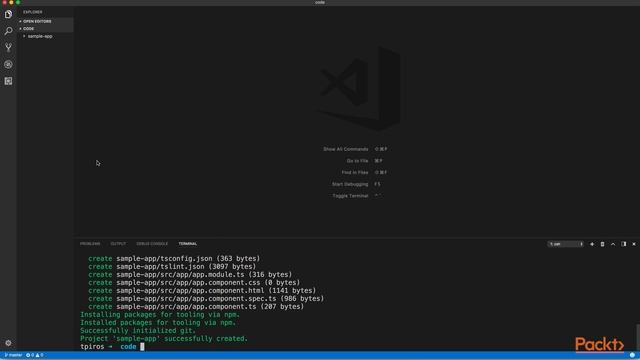Click the feedback smiley in status bar
Viewport: 640px width, 360px height.
point(632,356)
